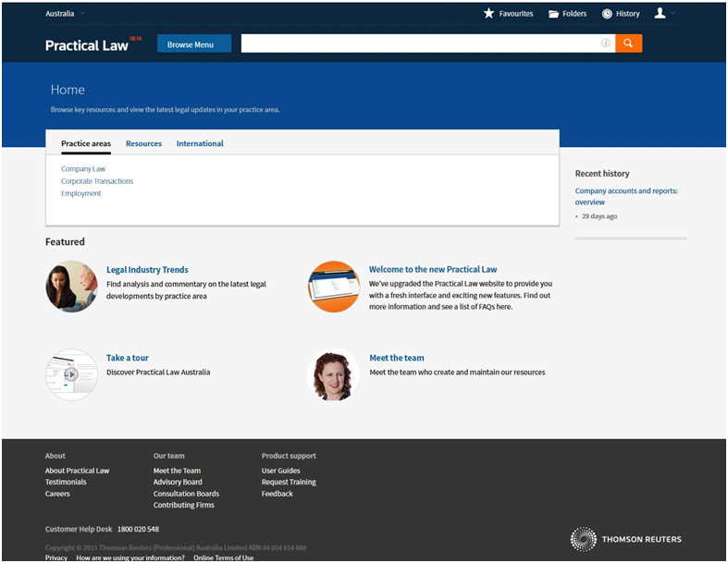Open Request Training footer link
This screenshot has height=563, width=728.
point(289,482)
